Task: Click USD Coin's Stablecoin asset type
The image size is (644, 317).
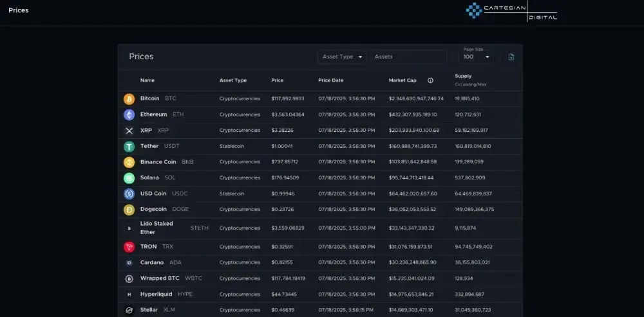Action: (x=232, y=194)
